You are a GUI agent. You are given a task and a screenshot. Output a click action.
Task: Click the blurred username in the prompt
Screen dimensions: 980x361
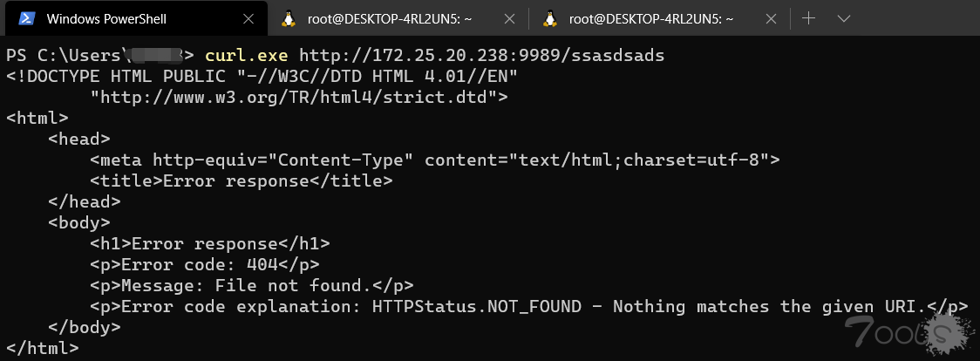point(154,56)
